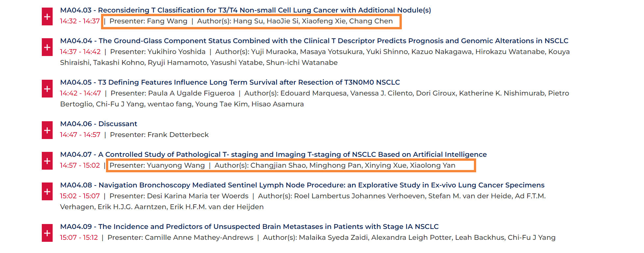Click plus icon beside MA04.05 entry
The width and height of the screenshot is (644, 253).
point(47,89)
